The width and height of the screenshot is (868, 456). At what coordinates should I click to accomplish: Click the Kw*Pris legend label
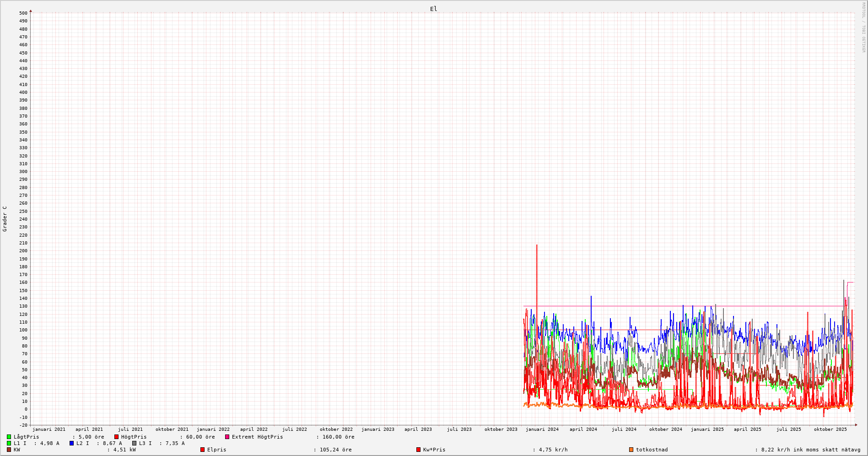click(x=434, y=450)
